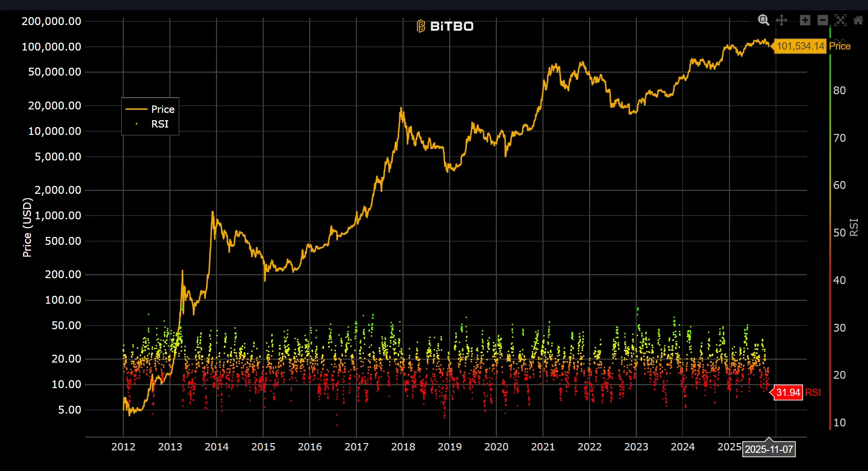
Task: Select the Zoom magnifier tool in the chart toolbar
Action: [x=763, y=20]
